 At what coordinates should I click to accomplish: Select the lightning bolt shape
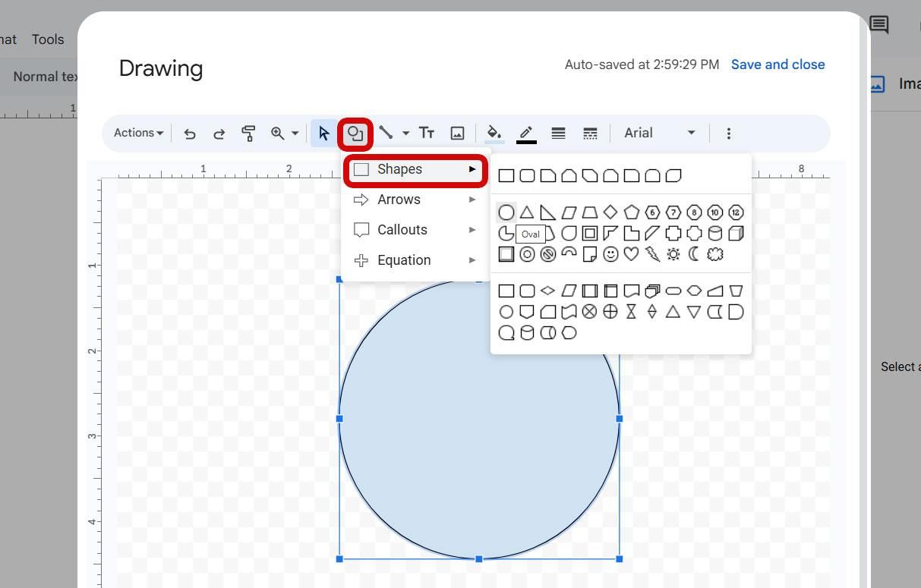[x=651, y=254]
